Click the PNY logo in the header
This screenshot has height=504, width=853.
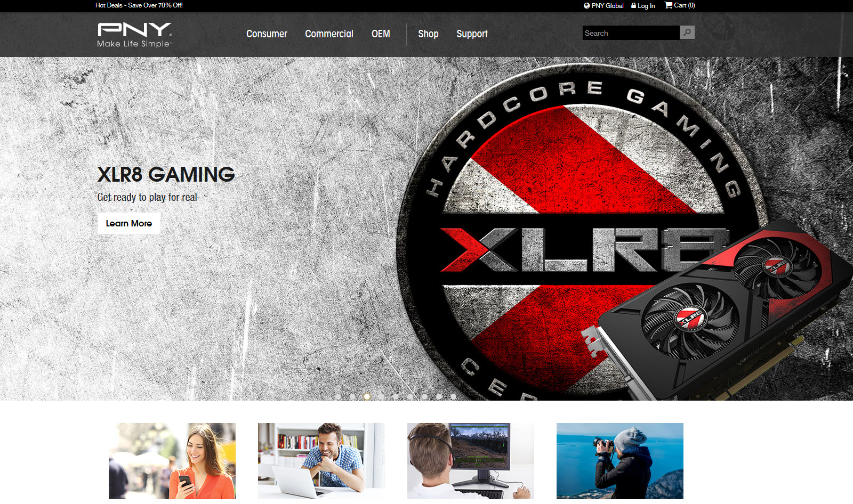click(134, 35)
